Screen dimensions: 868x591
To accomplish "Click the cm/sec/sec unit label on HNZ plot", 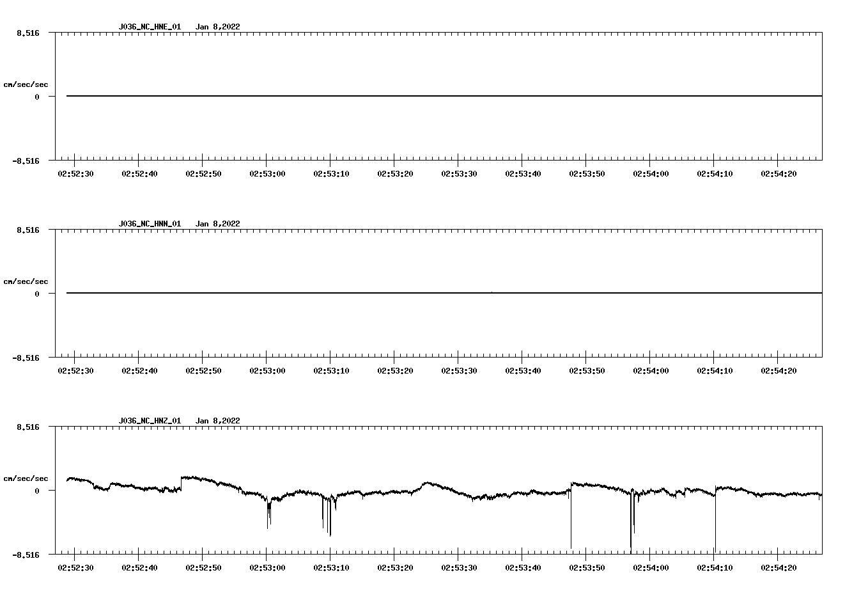I will 26,478.
